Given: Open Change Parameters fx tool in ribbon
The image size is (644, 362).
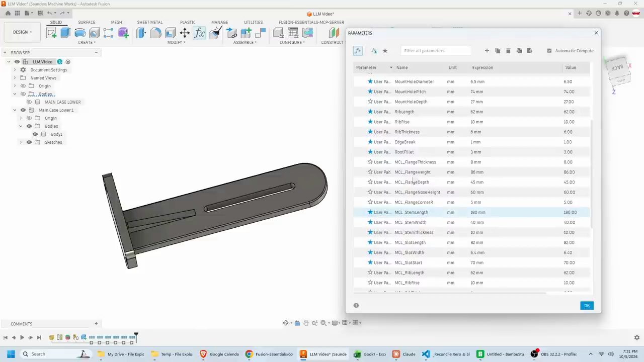Looking at the screenshot, I should pos(199,33).
